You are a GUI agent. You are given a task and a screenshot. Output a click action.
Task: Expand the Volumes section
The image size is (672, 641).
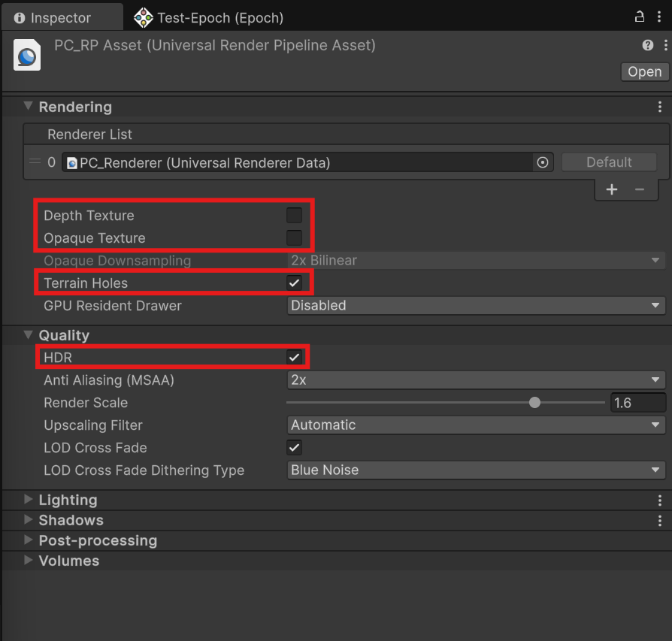(x=29, y=560)
